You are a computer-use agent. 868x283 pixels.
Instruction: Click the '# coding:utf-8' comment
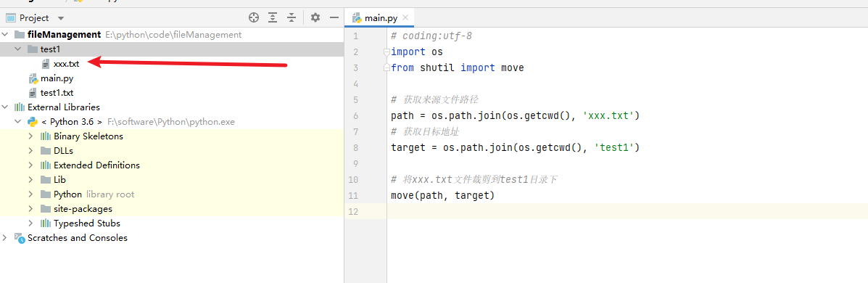pos(431,36)
